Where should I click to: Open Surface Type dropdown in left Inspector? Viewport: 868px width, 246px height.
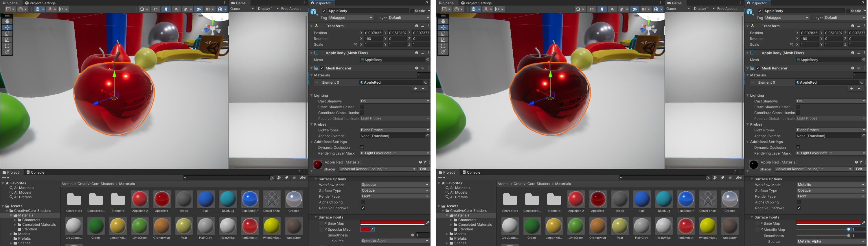pos(395,190)
